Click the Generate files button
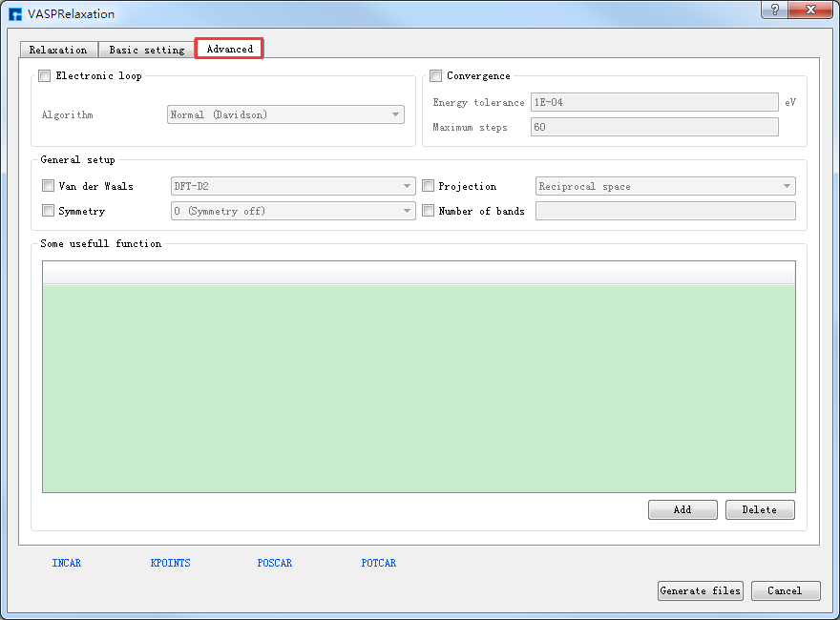 pyautogui.click(x=701, y=591)
